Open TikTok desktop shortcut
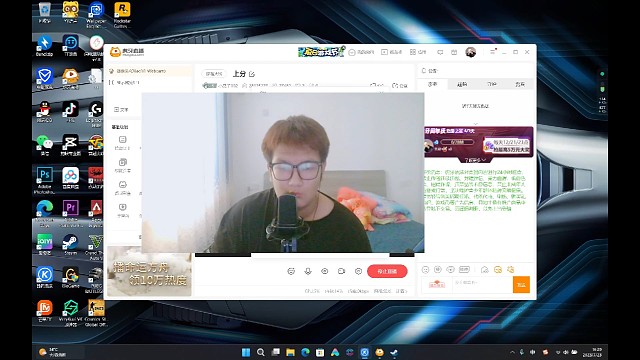Image resolution: width=640 pixels, height=360 pixels. tap(70, 112)
